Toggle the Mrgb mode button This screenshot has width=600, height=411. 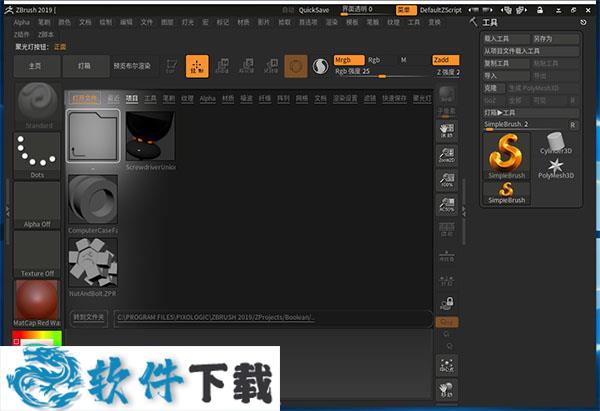tap(349, 60)
